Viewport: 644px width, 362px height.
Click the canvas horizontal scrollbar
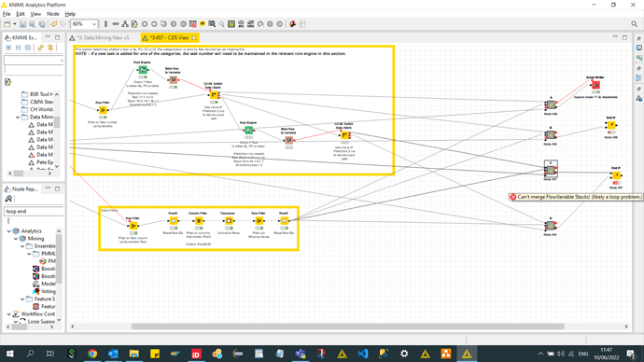pyautogui.click(x=347, y=327)
